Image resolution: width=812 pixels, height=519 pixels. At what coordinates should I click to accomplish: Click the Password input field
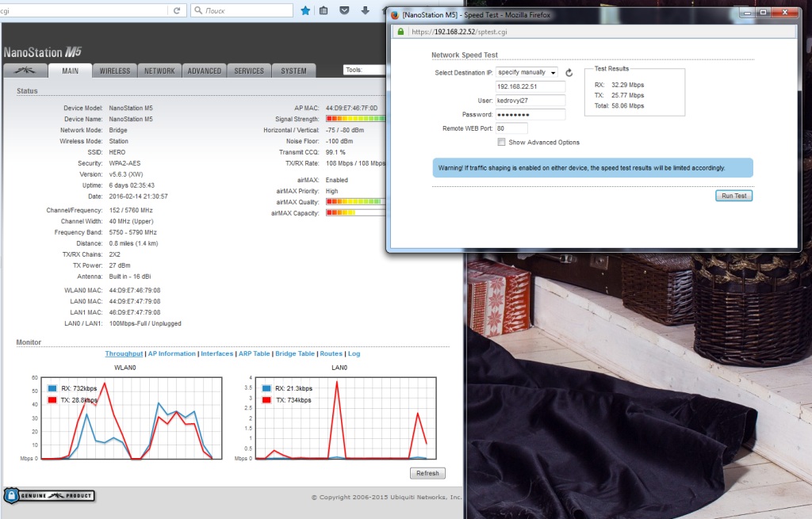pos(530,114)
